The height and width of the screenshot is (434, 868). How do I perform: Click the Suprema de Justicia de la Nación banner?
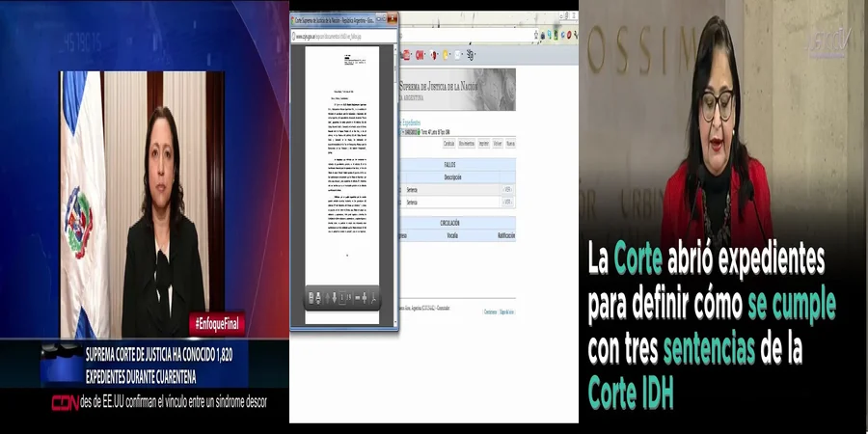tap(457, 89)
